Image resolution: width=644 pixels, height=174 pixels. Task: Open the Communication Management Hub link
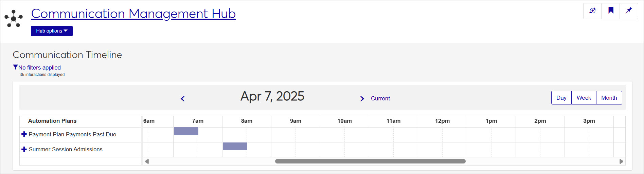133,14
